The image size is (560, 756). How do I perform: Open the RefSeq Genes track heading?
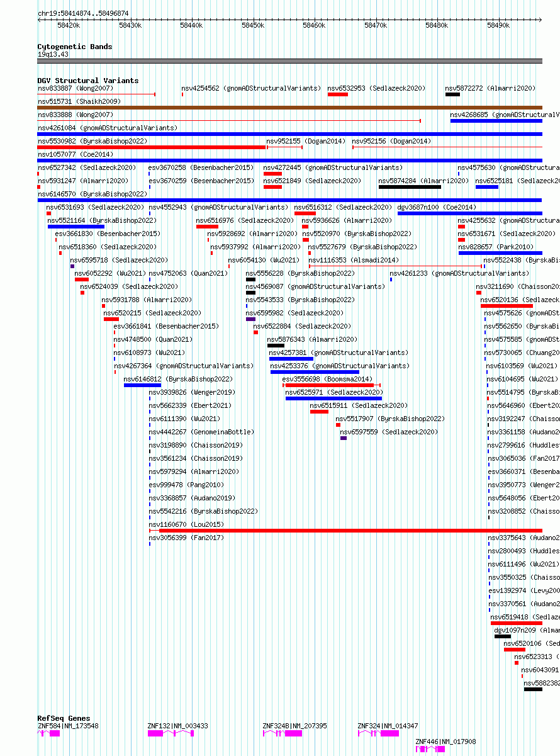click(x=64, y=718)
